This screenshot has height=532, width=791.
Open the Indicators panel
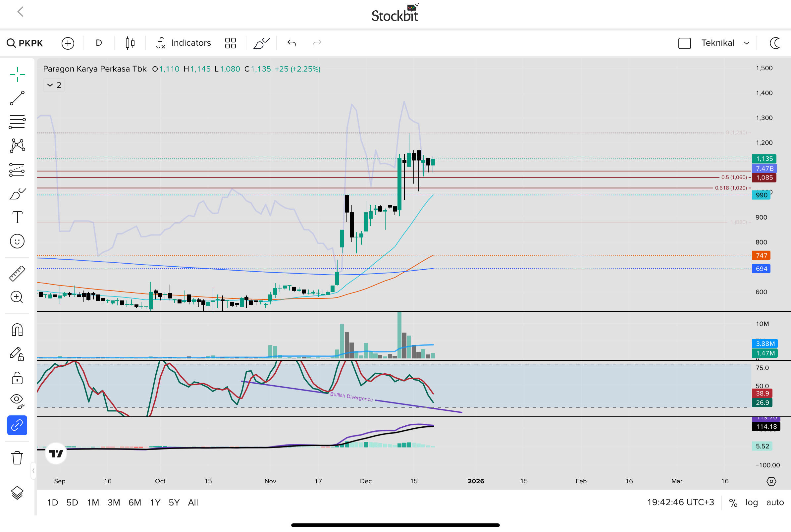(x=184, y=43)
